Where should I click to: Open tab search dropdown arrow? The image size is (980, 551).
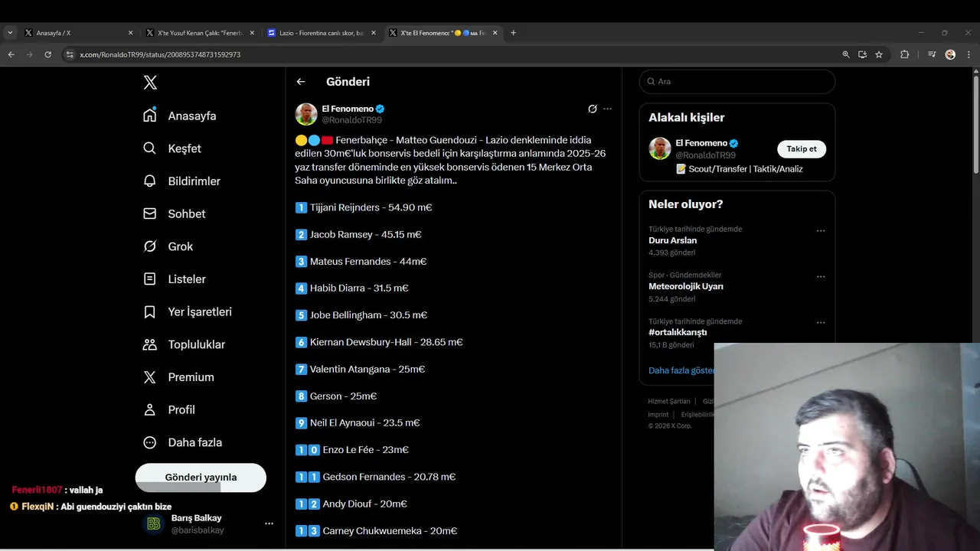(x=10, y=33)
